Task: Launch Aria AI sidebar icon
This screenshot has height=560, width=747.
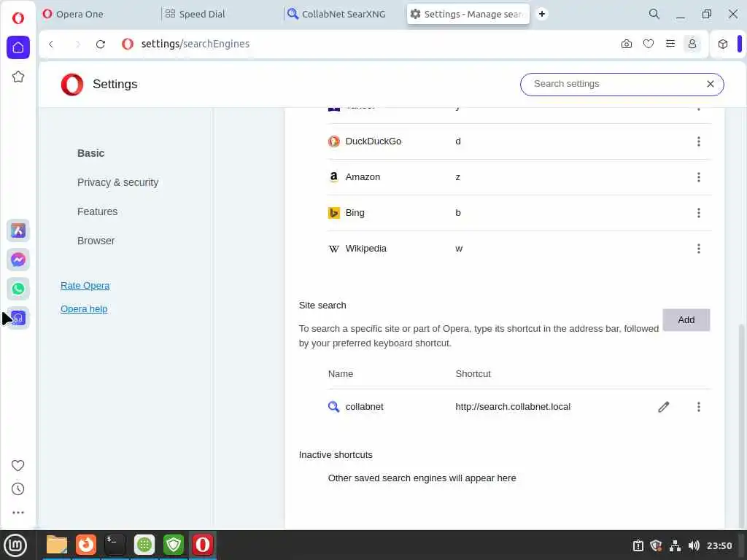Action: tap(18, 230)
